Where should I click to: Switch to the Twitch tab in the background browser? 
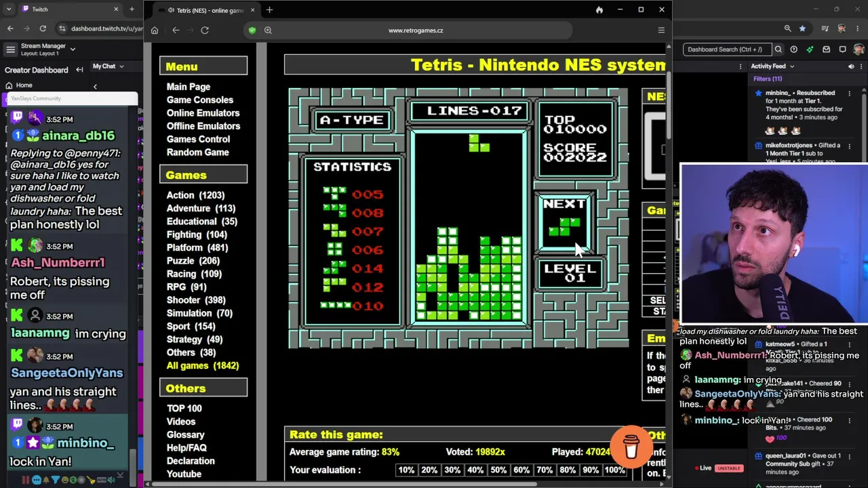[66, 9]
